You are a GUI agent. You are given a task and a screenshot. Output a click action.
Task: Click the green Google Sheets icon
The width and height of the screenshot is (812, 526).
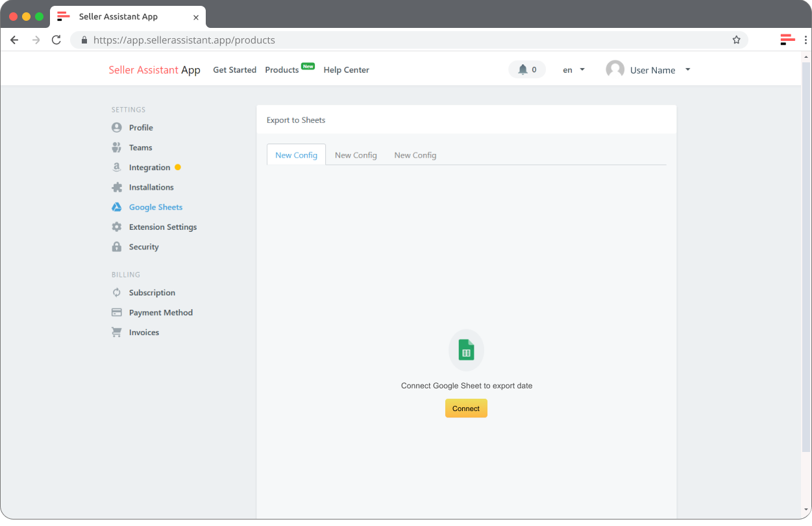(x=466, y=349)
